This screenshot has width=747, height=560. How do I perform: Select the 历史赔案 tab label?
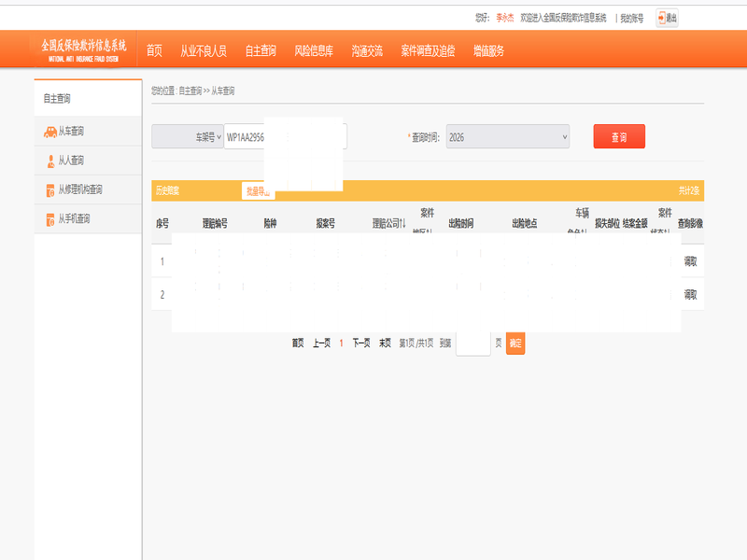point(168,191)
